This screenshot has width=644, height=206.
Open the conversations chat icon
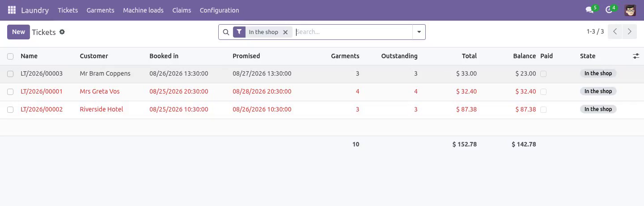(589, 10)
